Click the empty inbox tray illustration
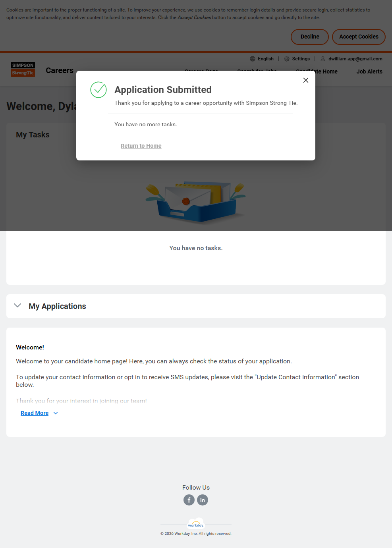 [196, 203]
